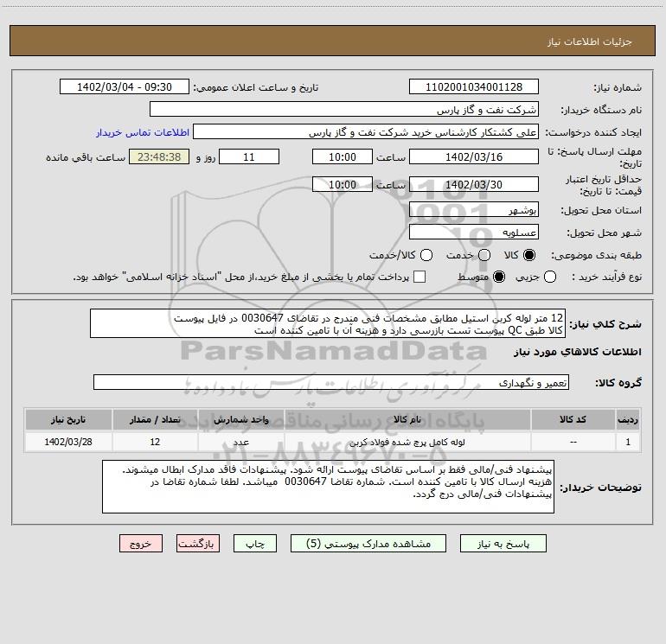Click the request creator field
This screenshot has width=666, height=644.
pos(366,131)
